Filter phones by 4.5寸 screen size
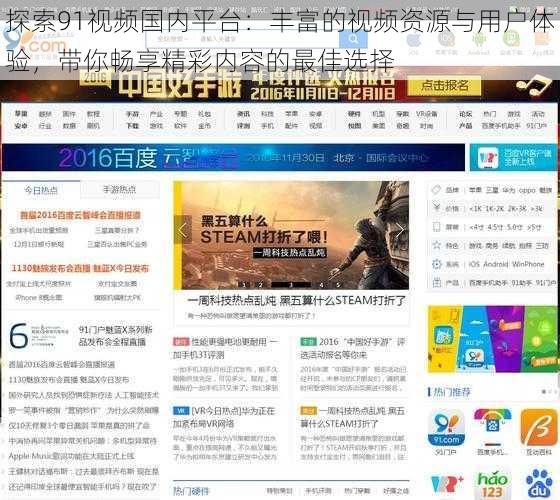Screen dimensions: 560x500 495,227
